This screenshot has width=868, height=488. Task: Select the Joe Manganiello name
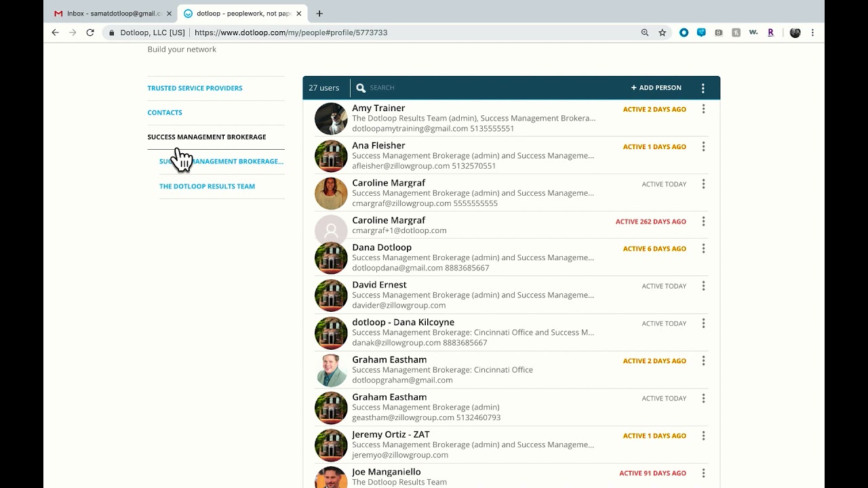tap(387, 472)
